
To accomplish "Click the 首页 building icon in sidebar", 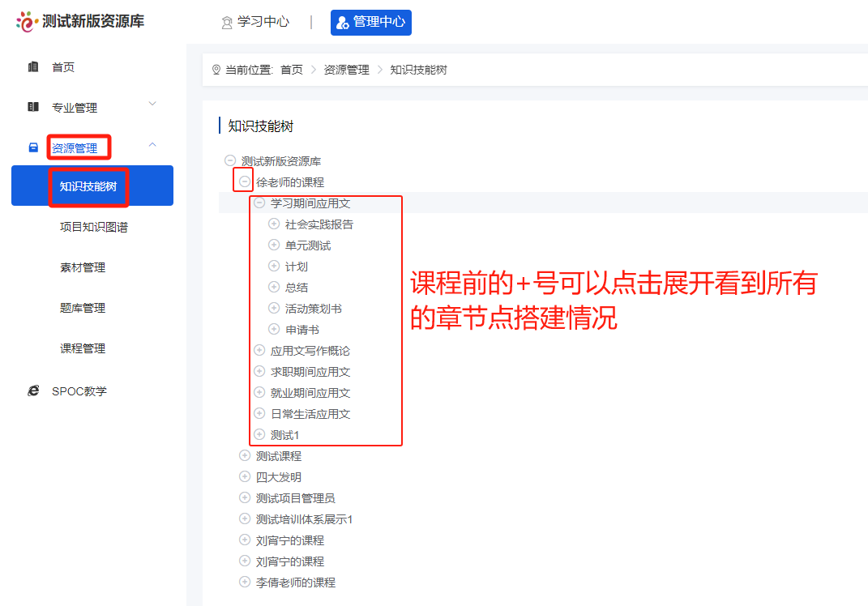I will pyautogui.click(x=33, y=67).
